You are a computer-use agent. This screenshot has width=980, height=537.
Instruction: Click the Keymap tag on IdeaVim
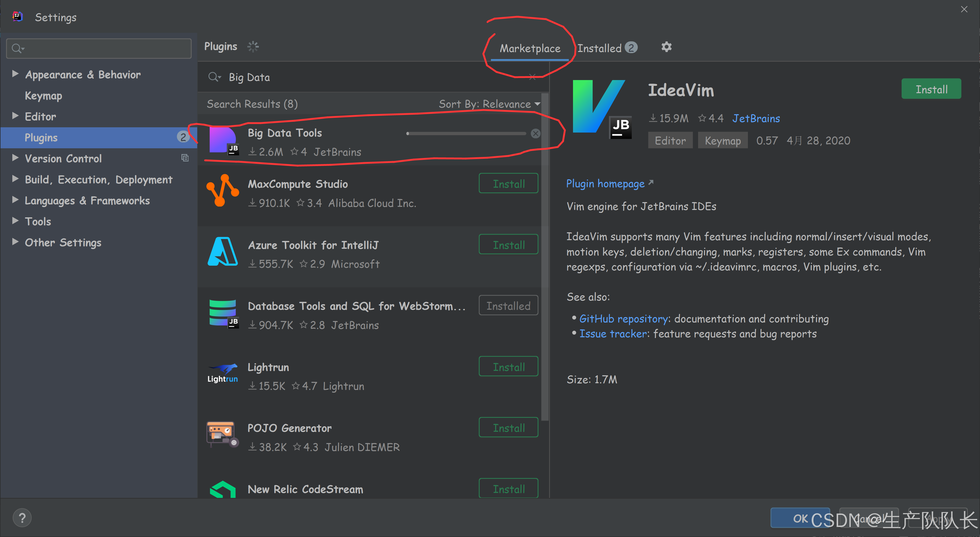[722, 140]
